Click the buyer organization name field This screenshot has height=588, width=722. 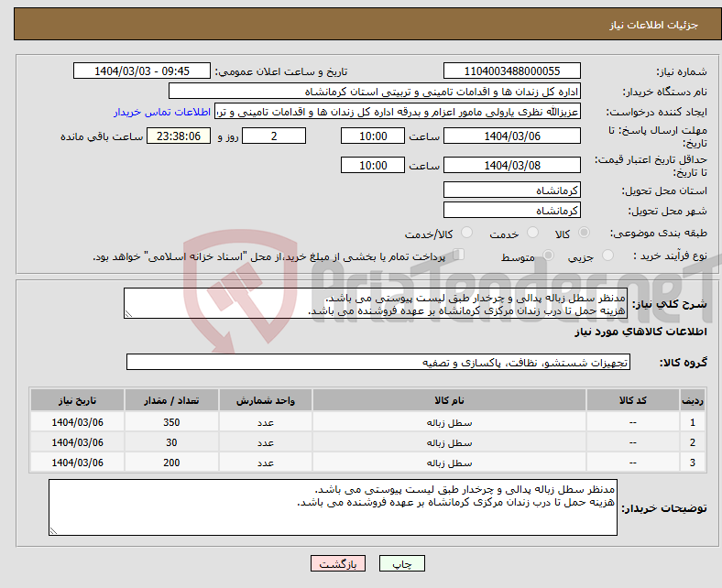375,92
